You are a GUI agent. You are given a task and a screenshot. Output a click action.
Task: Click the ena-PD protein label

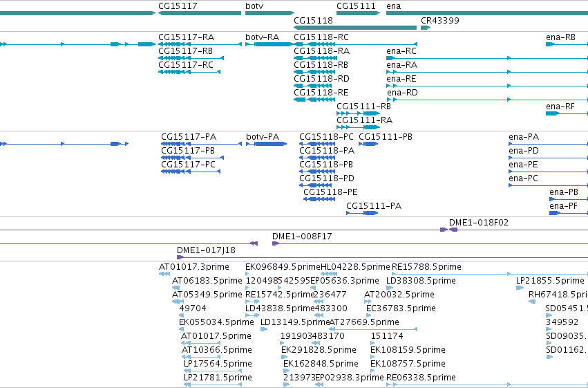(x=524, y=151)
